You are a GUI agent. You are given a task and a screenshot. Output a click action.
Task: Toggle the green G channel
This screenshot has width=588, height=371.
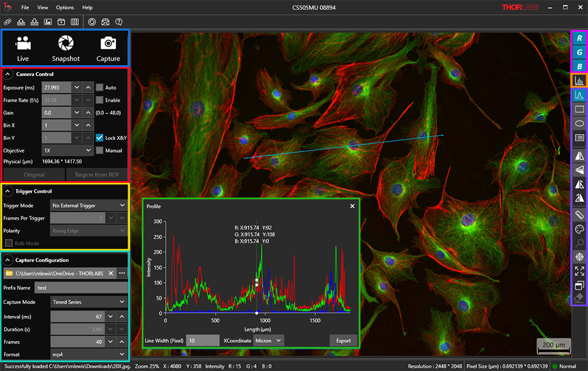579,52
